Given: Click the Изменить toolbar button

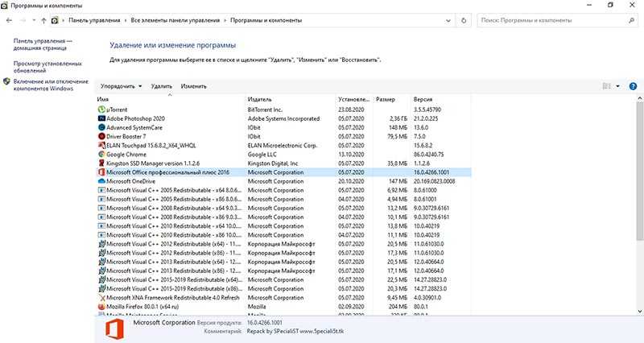Looking at the screenshot, I should click(x=193, y=86).
